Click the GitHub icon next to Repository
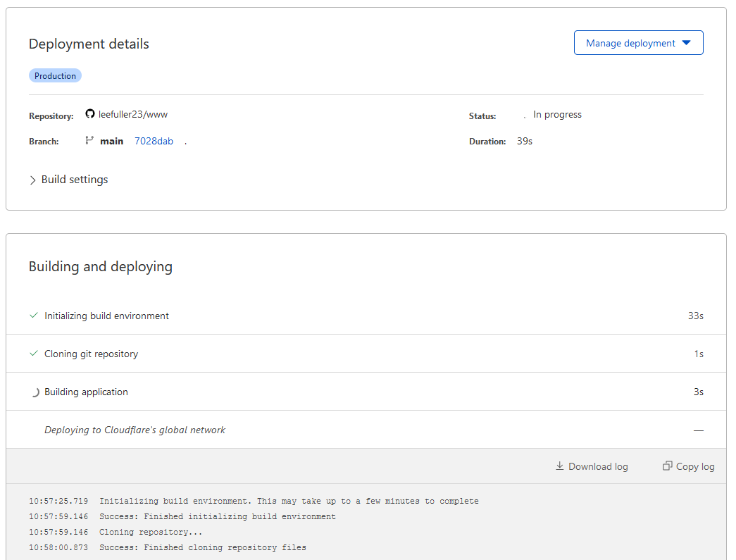736x560 pixels. click(x=89, y=113)
